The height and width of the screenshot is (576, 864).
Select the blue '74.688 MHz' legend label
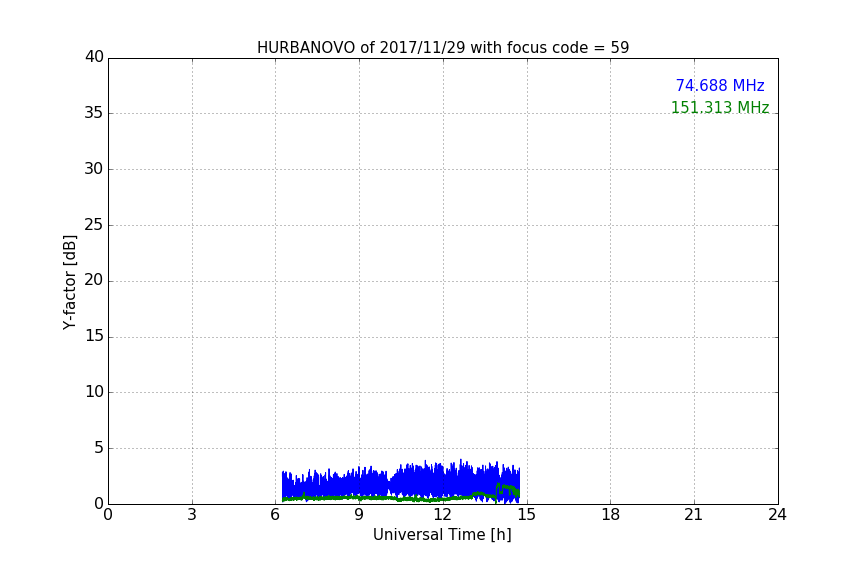720,85
